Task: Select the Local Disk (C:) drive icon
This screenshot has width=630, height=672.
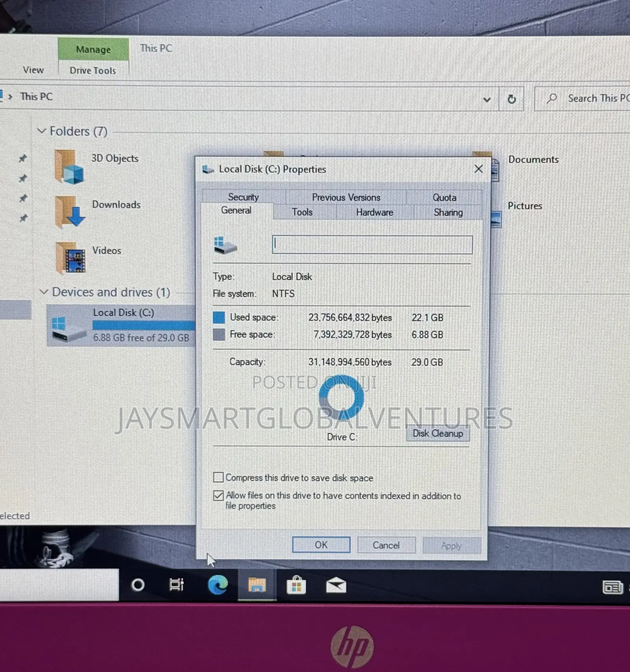Action: coord(69,329)
